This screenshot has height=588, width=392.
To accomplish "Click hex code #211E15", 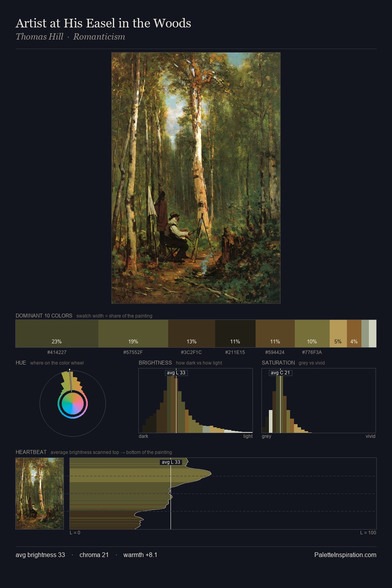I will [x=235, y=352].
